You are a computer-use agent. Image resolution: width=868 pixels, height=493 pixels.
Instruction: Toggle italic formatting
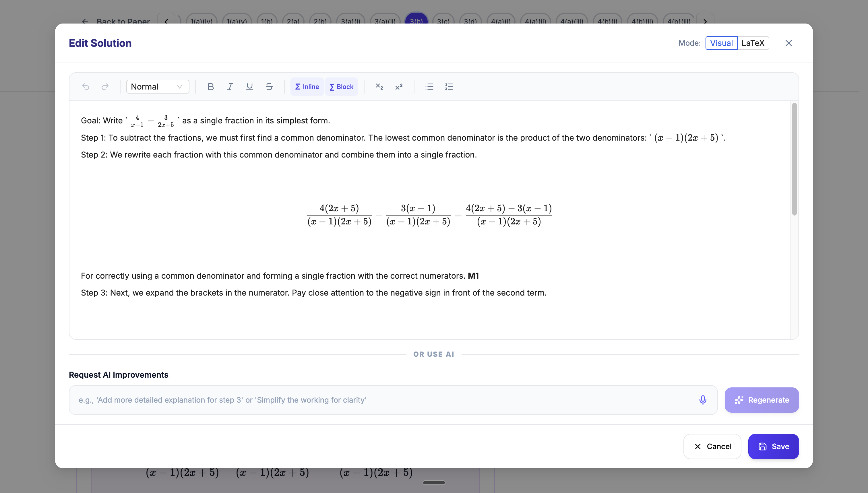[230, 87]
